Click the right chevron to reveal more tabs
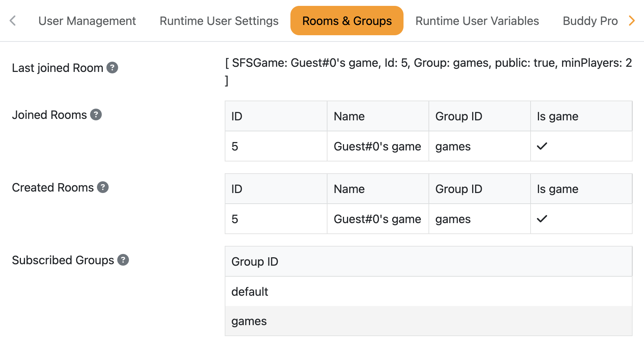Screen dimensions: 644x342 (x=632, y=21)
